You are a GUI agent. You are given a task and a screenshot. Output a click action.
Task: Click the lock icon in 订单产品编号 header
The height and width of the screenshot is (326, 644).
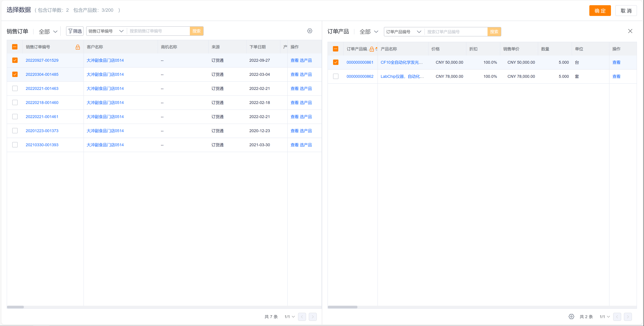pos(371,49)
